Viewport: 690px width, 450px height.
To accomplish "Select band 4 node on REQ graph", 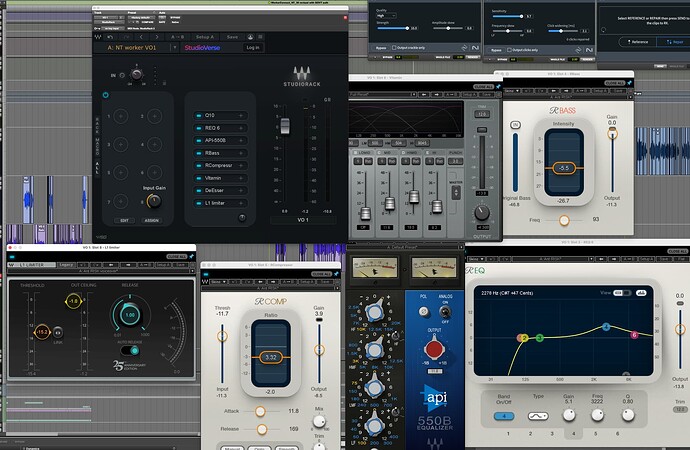I will pos(606,327).
